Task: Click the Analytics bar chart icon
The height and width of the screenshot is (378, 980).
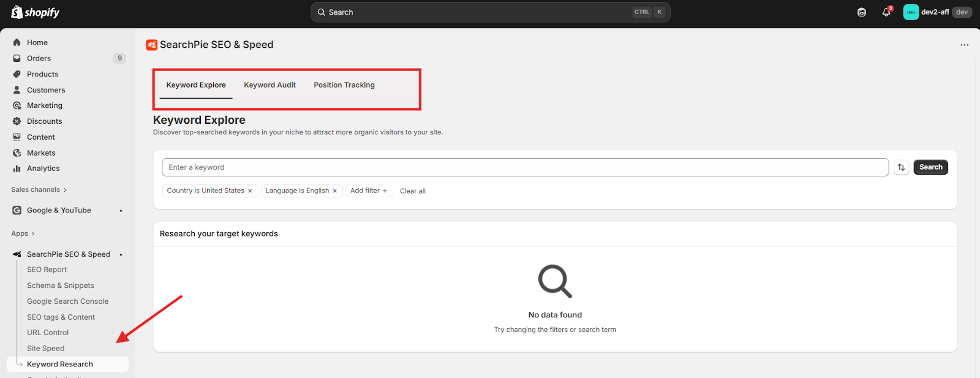Action: pos(17,168)
